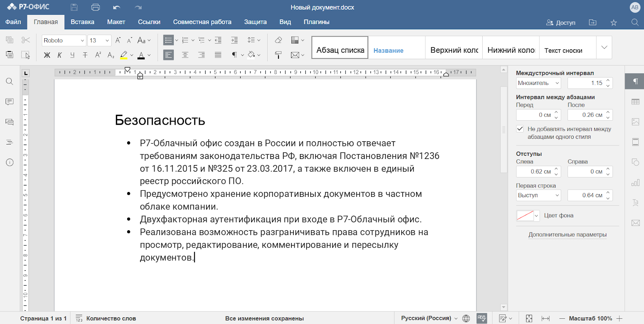Viewport: 644px width, 324px height.
Task: Click the line spacing value field 1.15
Action: tap(590, 83)
